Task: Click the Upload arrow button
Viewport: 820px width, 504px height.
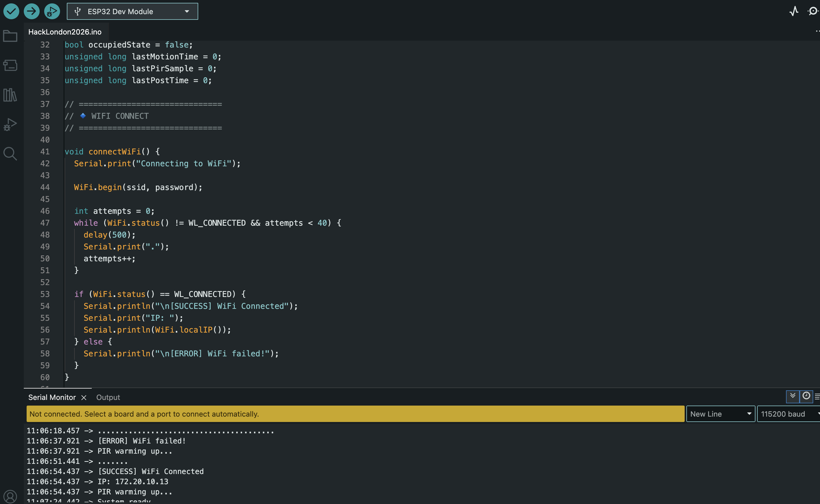Action: [32, 11]
